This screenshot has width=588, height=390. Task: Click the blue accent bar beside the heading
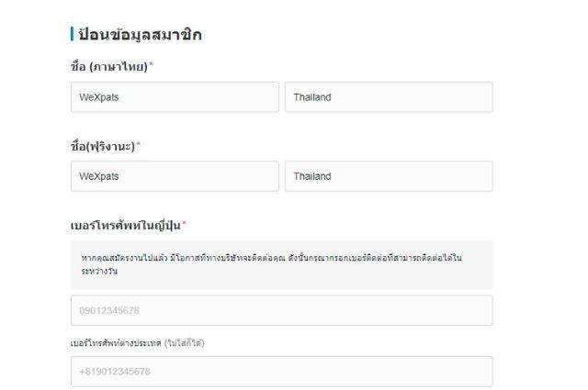pos(72,35)
